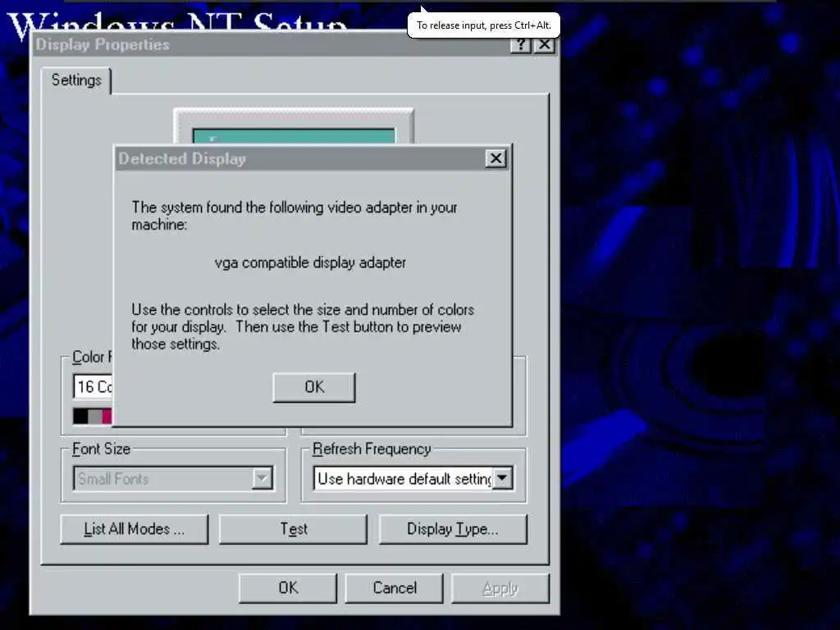
Task: Click OK in Display Properties
Action: [288, 588]
